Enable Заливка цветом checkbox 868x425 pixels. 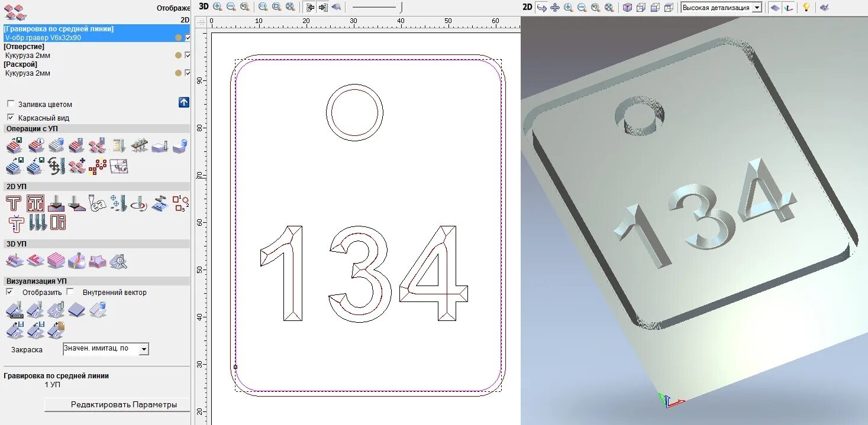click(x=11, y=104)
